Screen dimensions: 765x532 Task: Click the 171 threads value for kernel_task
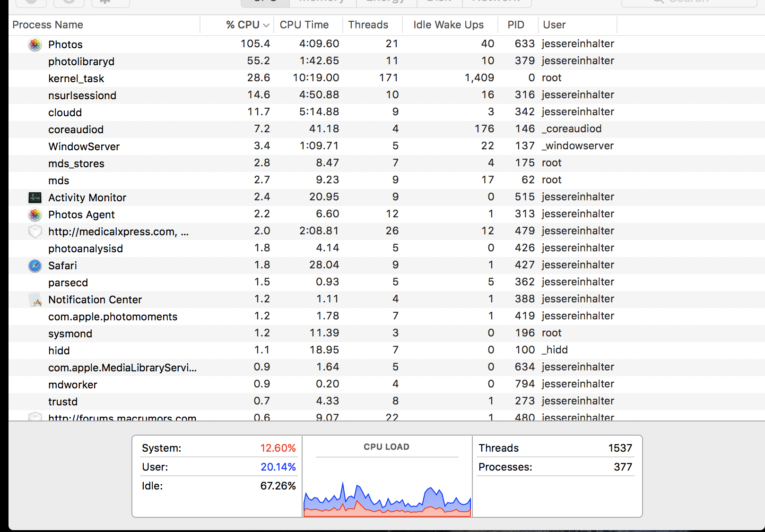pyautogui.click(x=389, y=78)
